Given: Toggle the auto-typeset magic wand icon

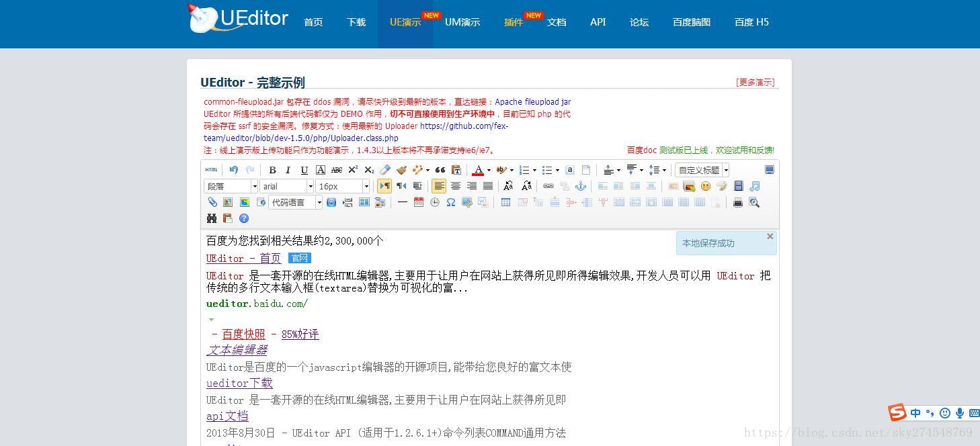Looking at the screenshot, I should coord(417,170).
